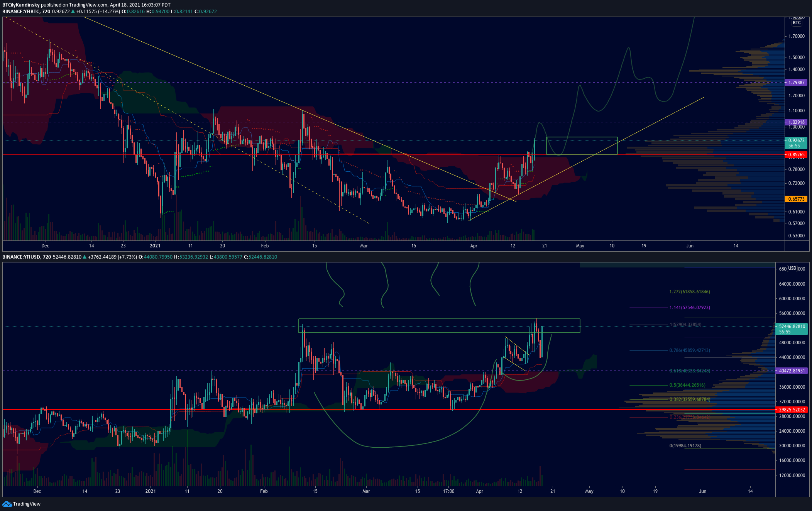Select the 1.141(57546.07923) Fibonacci level text
Screen dimensions: 812x511
pyautogui.click(x=690, y=308)
